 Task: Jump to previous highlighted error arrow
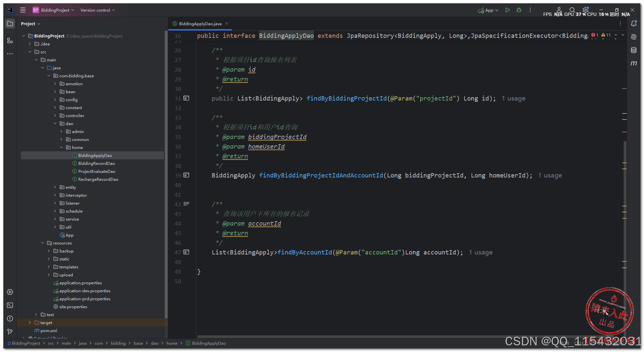click(616, 35)
